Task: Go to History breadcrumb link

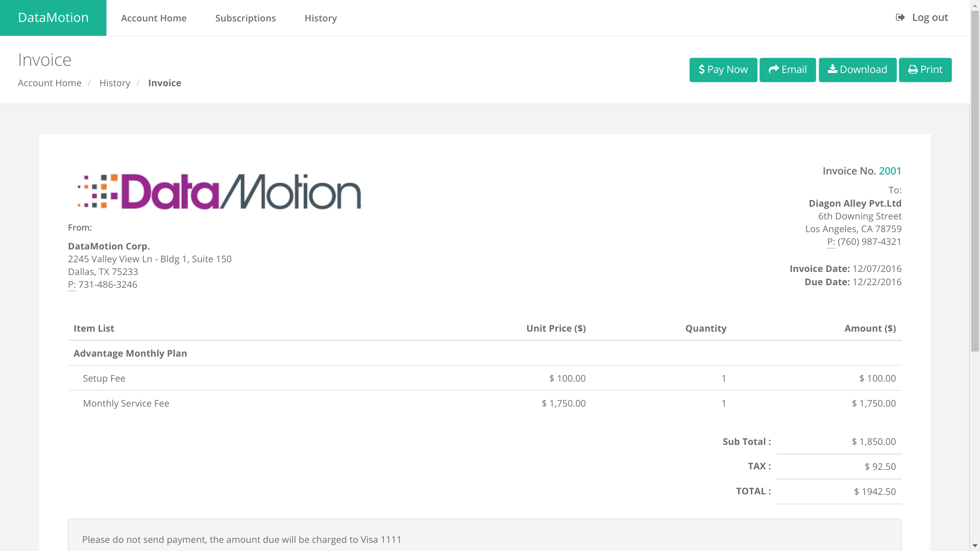Action: coord(115,83)
